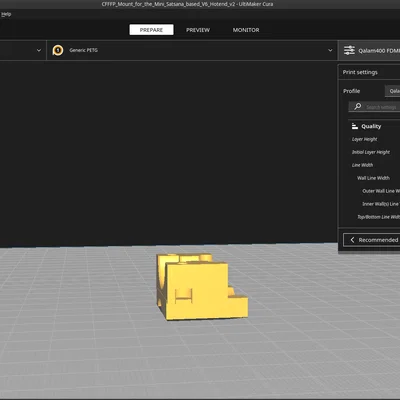Select the Outer Wall Line Width setting
400x400 pixels.
coord(381,191)
